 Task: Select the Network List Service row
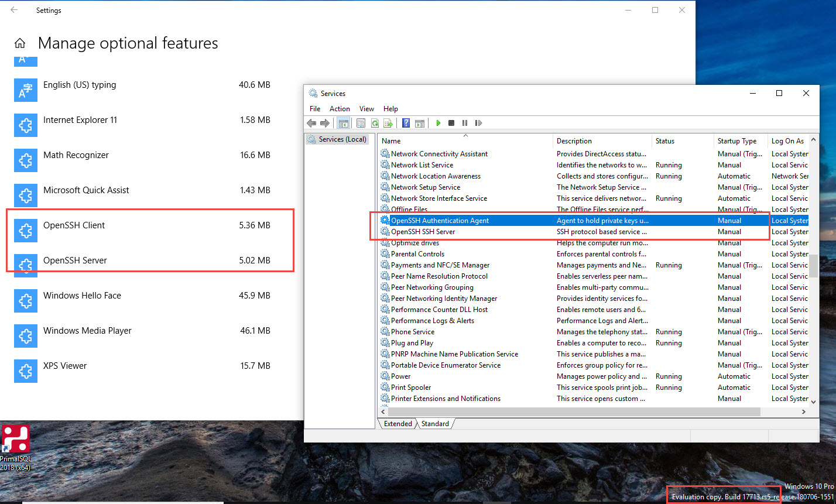click(x=594, y=165)
